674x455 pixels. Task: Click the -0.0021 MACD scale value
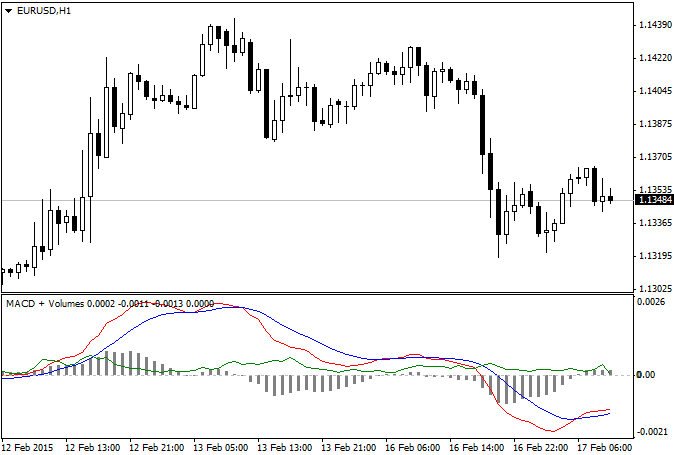(650, 429)
